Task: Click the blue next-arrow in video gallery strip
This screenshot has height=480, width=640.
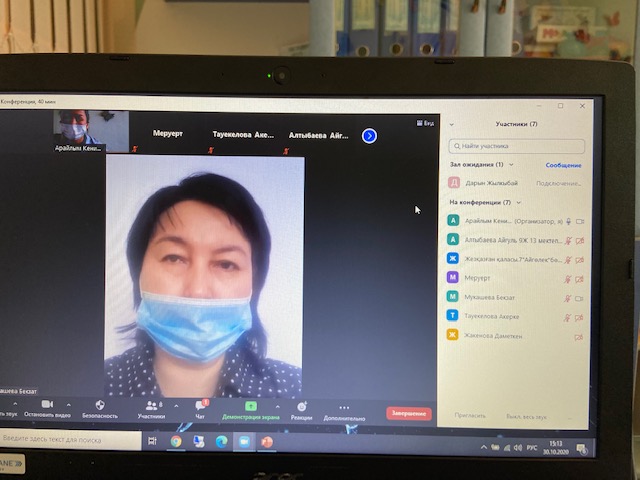Action: pyautogui.click(x=369, y=135)
